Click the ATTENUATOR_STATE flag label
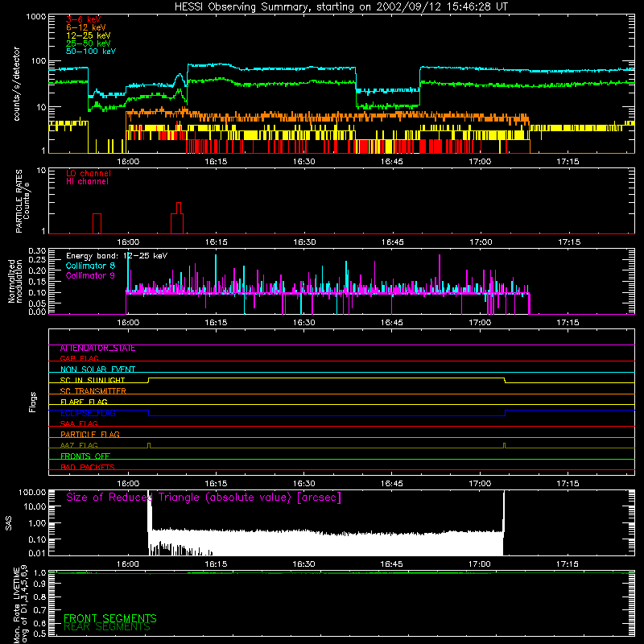 (x=97, y=349)
